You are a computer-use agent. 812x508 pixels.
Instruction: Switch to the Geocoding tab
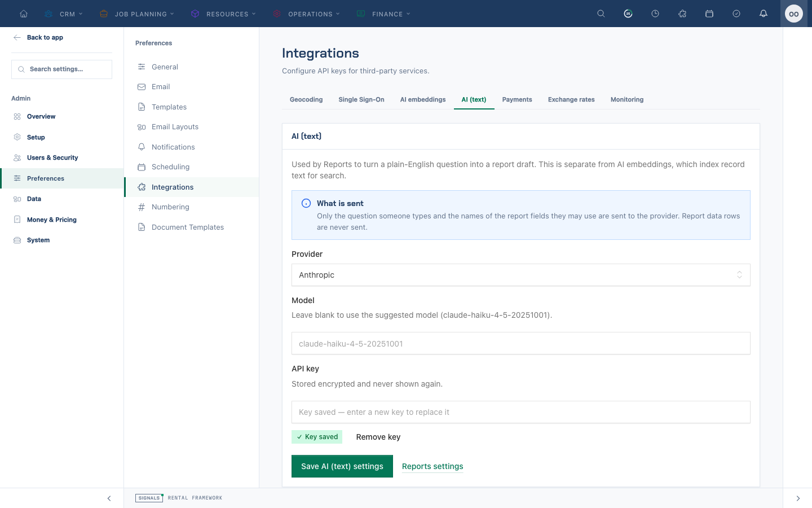pyautogui.click(x=306, y=99)
